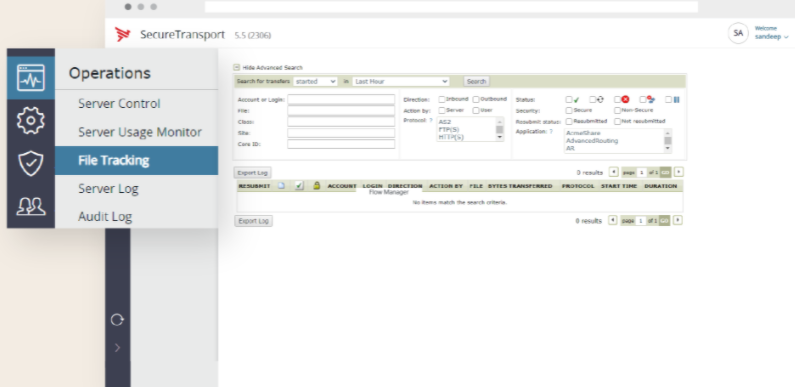Check the green checkmark success status checkbox
Screen dimensions: 795x387
569,100
